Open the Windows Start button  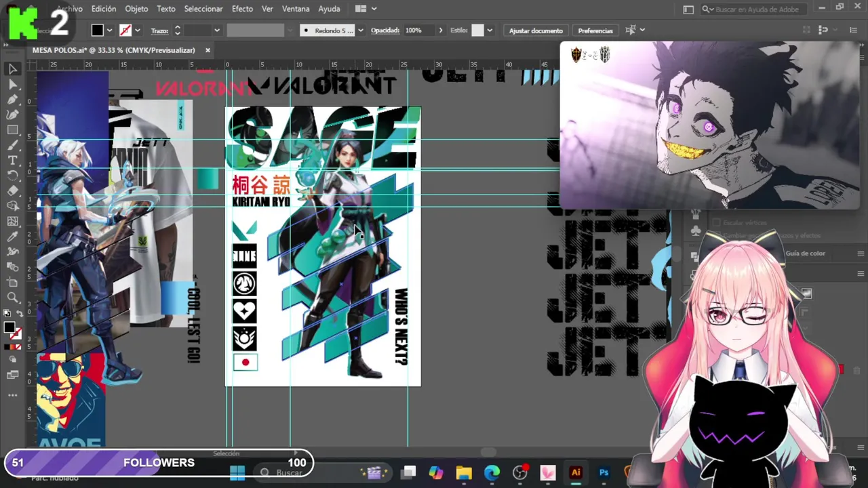[x=237, y=472]
